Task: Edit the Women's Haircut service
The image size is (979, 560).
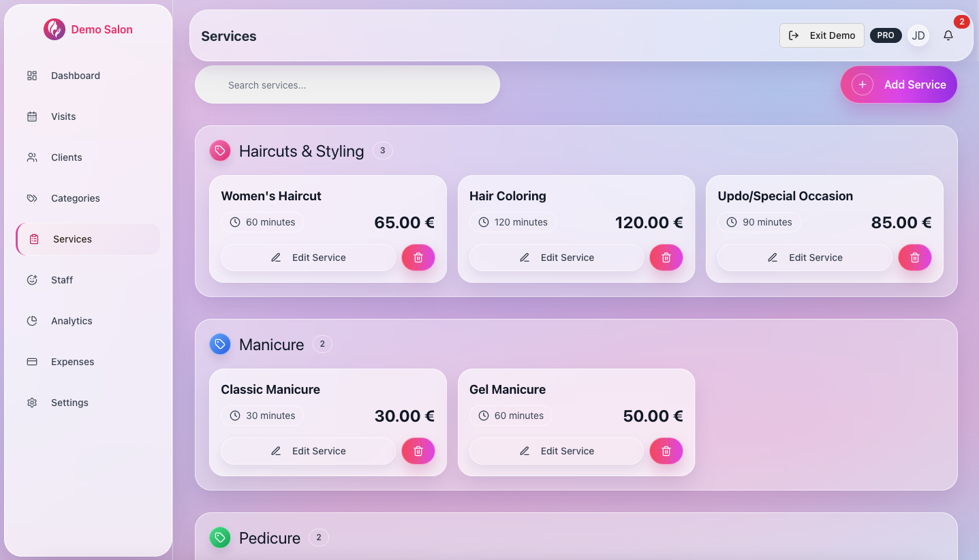Action: click(308, 258)
